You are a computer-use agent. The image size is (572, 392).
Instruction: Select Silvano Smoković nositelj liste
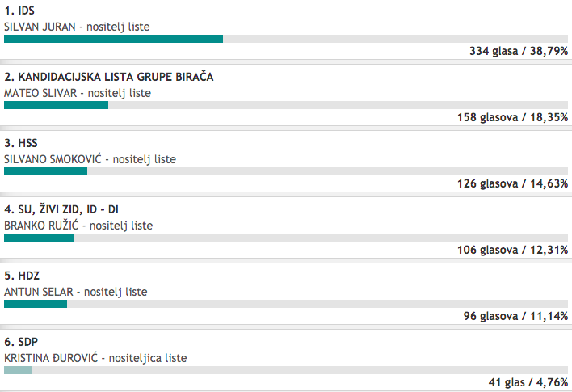click(x=90, y=159)
